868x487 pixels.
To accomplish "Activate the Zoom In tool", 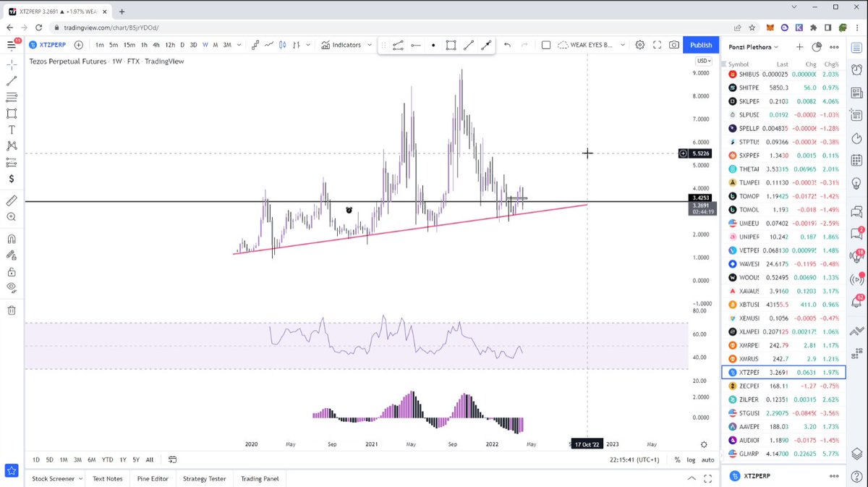I will (12, 216).
